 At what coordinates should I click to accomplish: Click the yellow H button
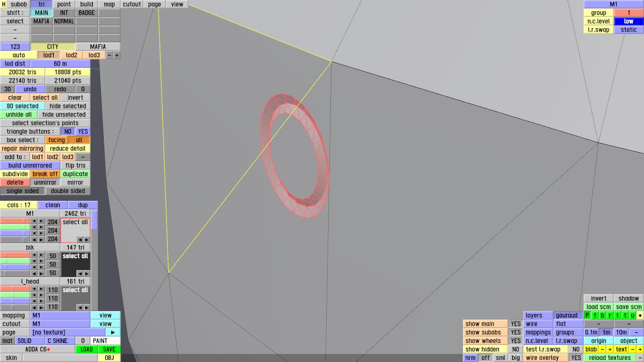(x=4, y=4)
